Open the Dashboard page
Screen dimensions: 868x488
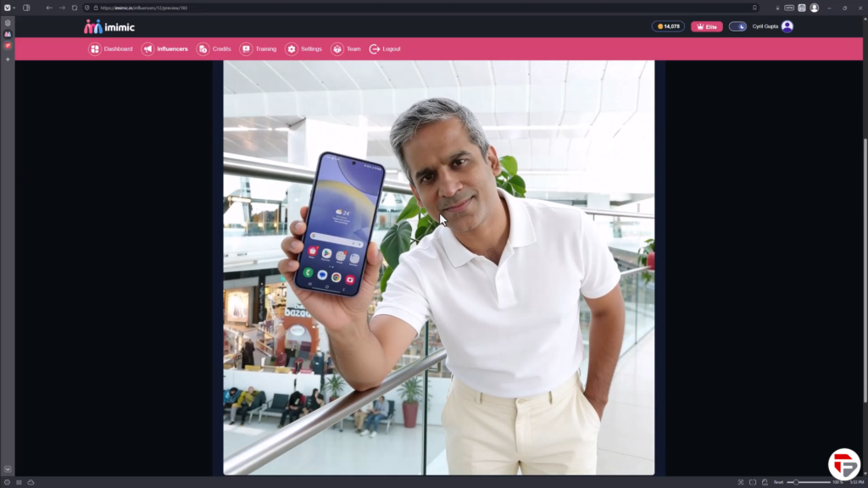tap(111, 49)
